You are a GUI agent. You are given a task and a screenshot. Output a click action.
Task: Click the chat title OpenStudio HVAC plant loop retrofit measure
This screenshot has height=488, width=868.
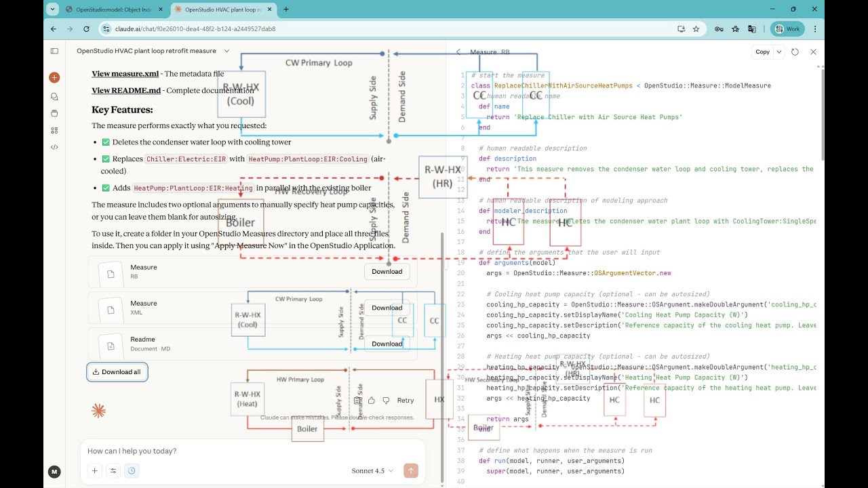(x=146, y=51)
